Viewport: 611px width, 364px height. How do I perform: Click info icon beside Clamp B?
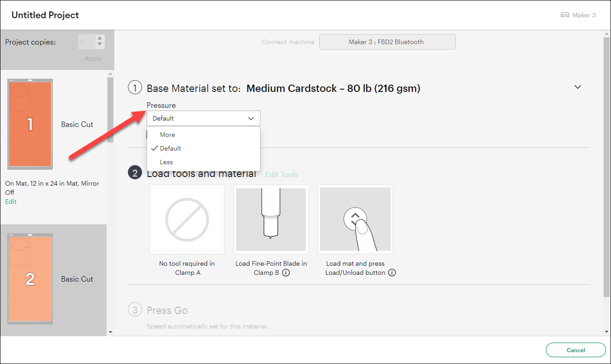[286, 273]
